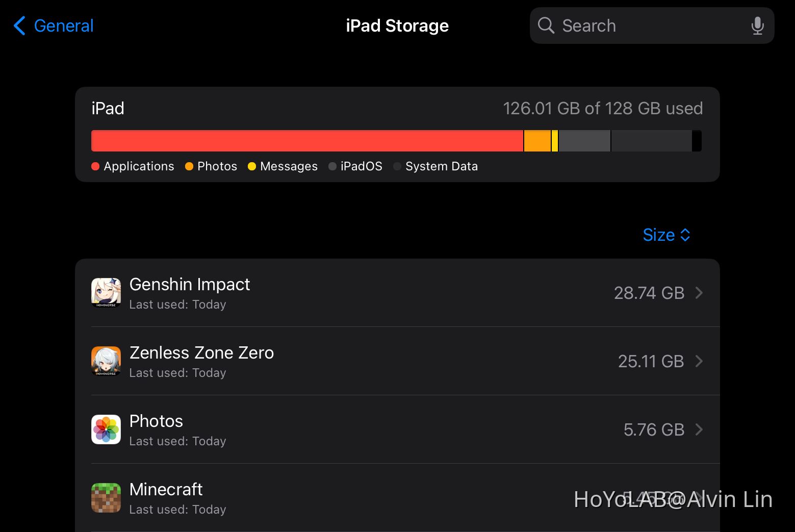Click the orange Photos storage bar segment
The width and height of the screenshot is (795, 532).
[x=537, y=141]
